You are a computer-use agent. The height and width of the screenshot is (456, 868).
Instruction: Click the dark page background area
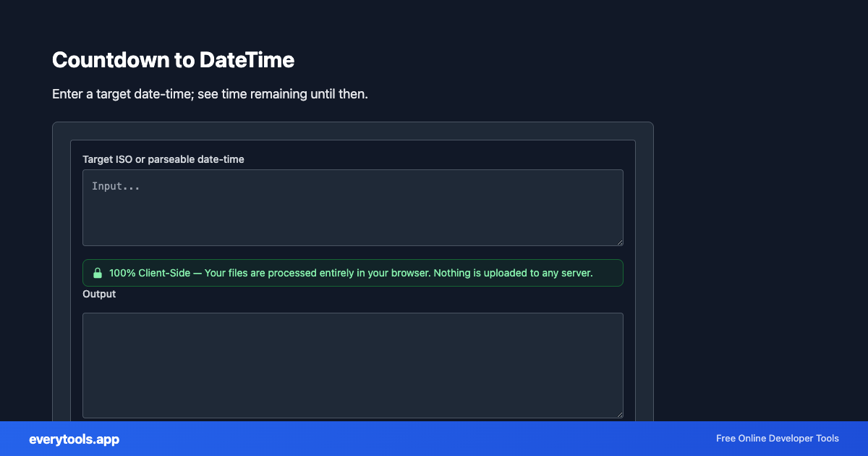tap(759, 217)
